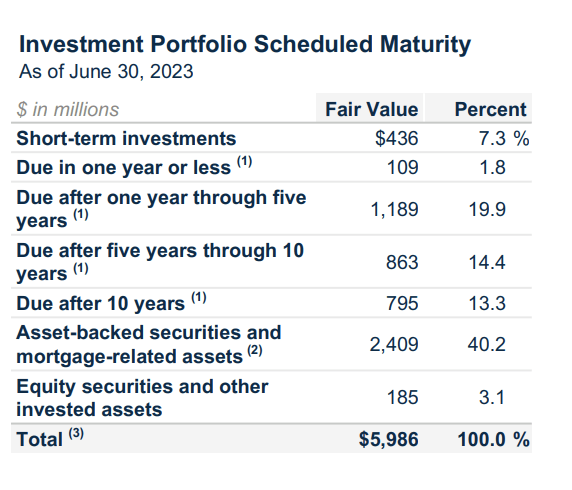The width and height of the screenshot is (572, 490).
Task: Select the $5,986 total fair value
Action: [389, 439]
